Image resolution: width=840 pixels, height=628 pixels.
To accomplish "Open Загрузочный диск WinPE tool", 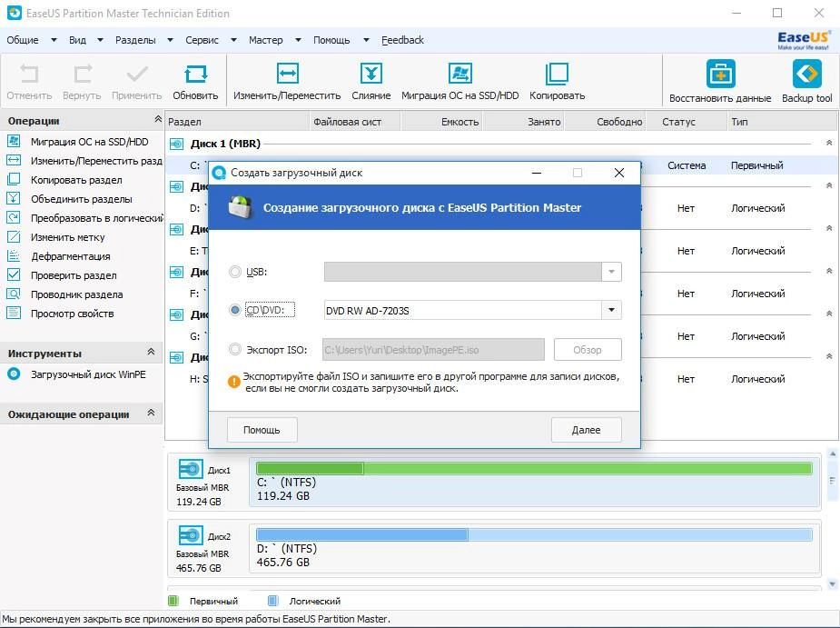I will tap(88, 374).
